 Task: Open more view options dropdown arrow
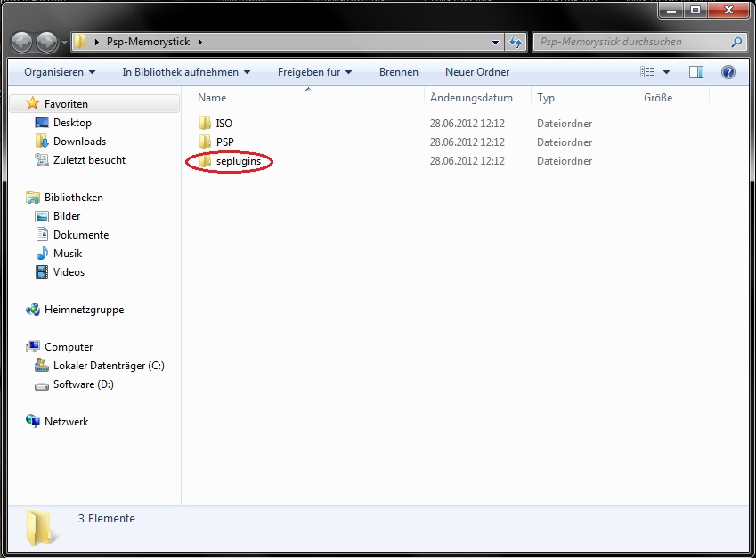tap(666, 72)
